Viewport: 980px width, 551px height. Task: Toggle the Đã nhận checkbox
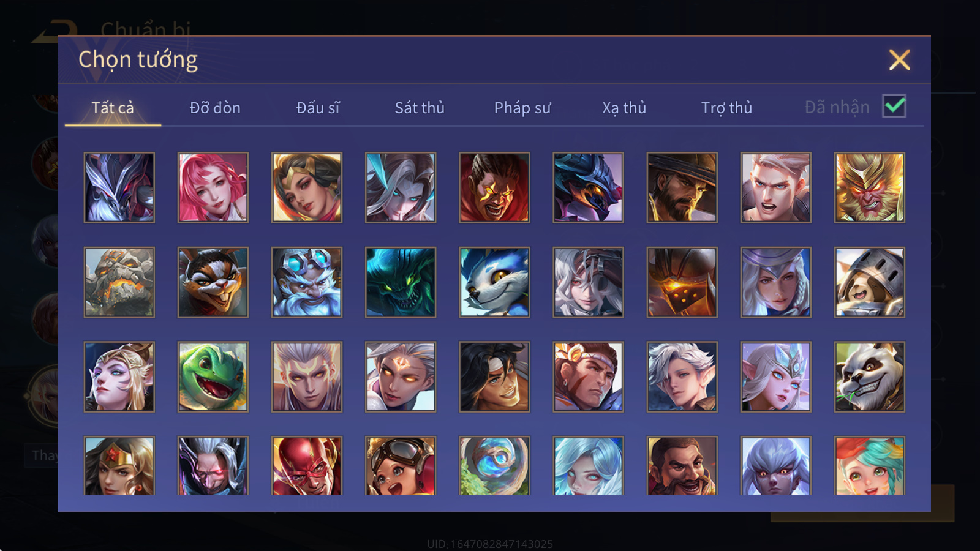[x=894, y=106]
